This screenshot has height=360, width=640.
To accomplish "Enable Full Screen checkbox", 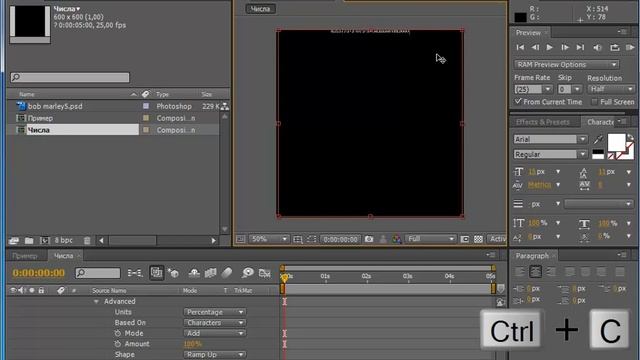I will (594, 102).
